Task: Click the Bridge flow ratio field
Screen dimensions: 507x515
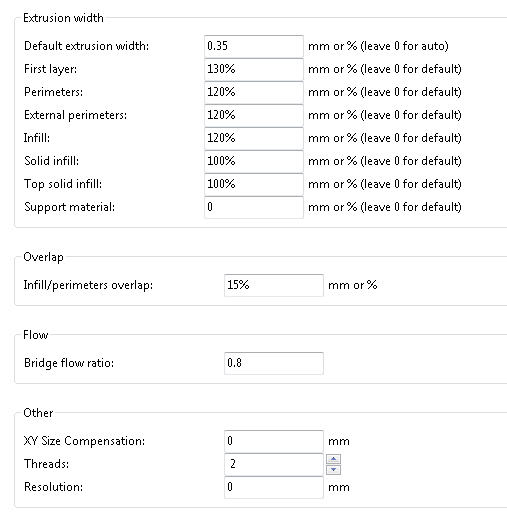Action: pos(274,363)
